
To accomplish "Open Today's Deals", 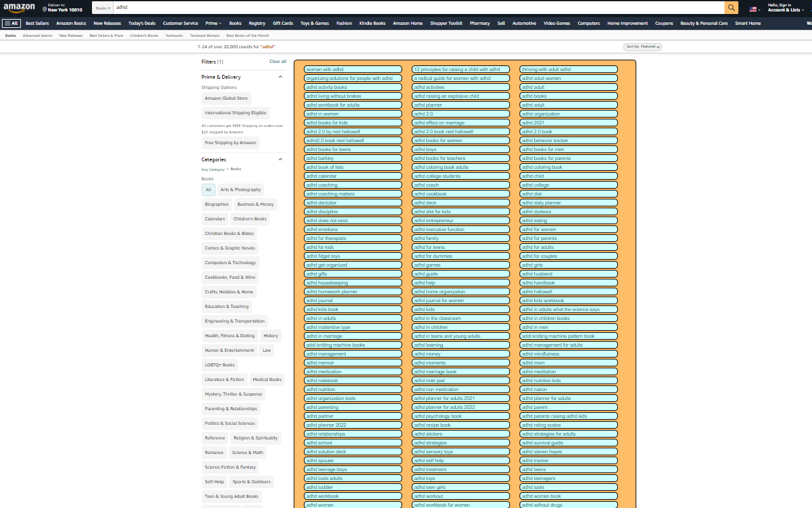I will pos(141,23).
